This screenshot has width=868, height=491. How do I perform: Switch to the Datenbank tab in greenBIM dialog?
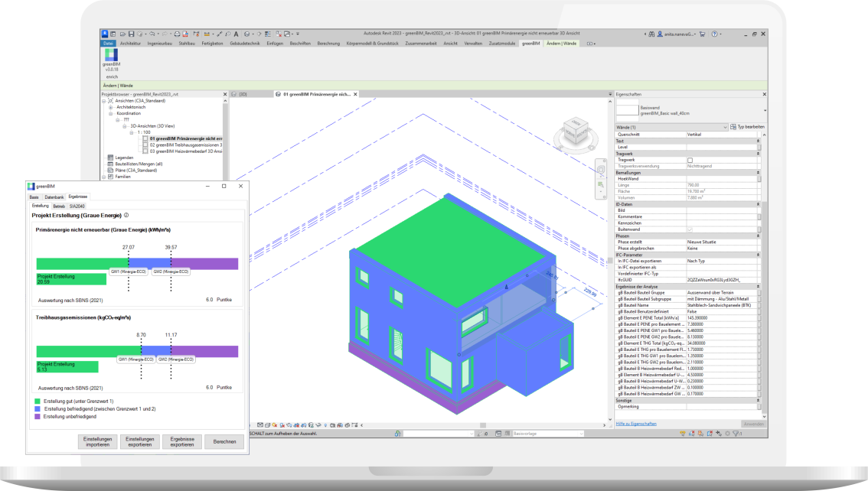click(x=54, y=197)
